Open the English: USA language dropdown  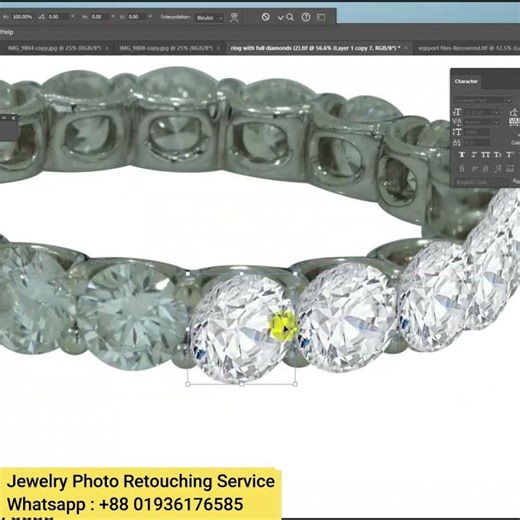(x=482, y=182)
